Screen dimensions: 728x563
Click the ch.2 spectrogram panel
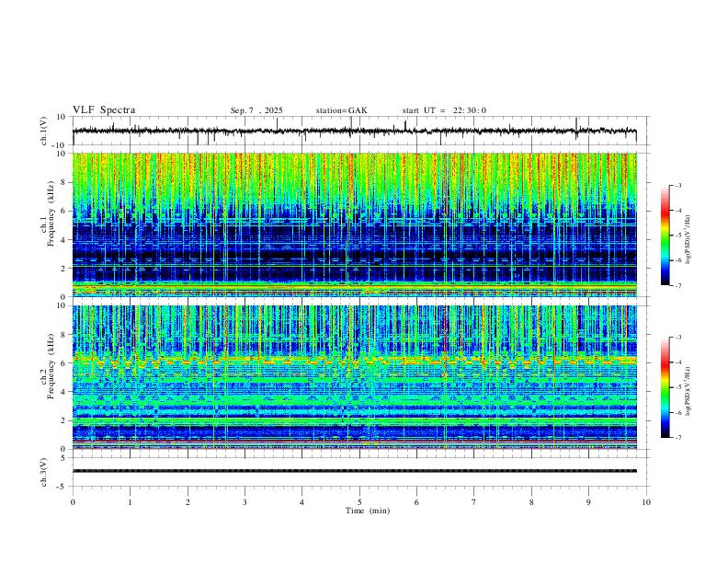tap(354, 377)
